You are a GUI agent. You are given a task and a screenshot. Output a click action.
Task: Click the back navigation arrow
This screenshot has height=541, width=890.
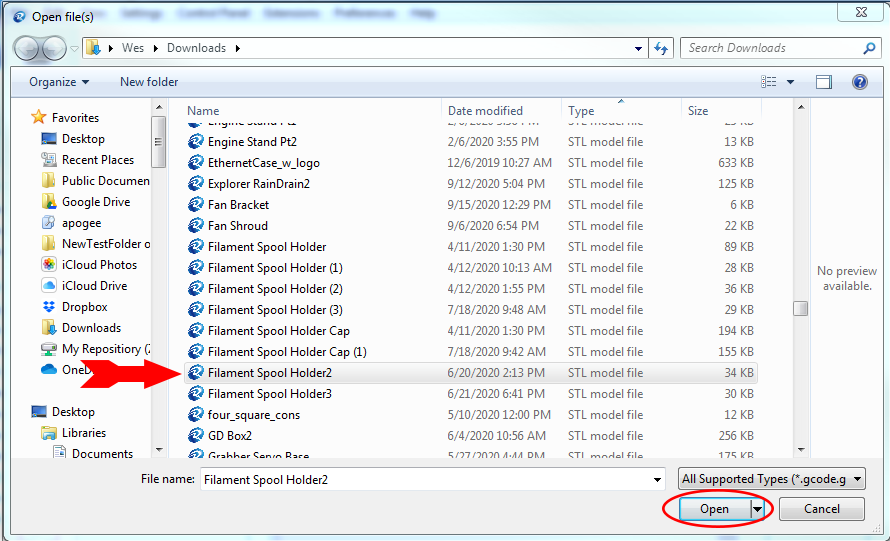pyautogui.click(x=27, y=48)
